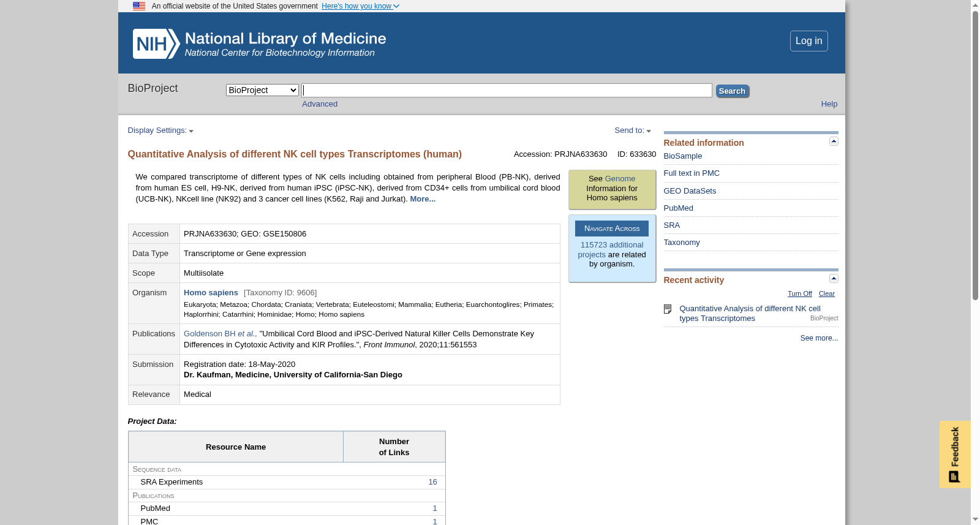
Task: Click the BioProject heading
Action: 153,88
